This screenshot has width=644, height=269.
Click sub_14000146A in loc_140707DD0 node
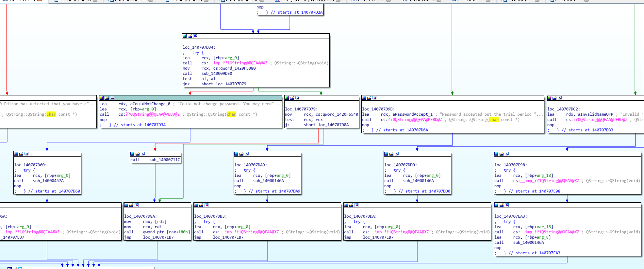click(x=419, y=181)
